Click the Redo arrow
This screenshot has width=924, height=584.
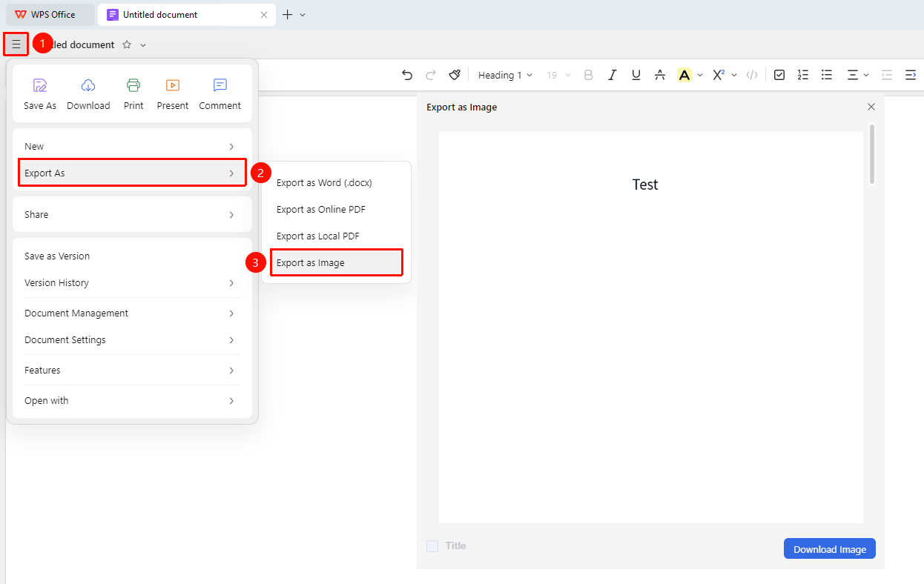[431, 75]
